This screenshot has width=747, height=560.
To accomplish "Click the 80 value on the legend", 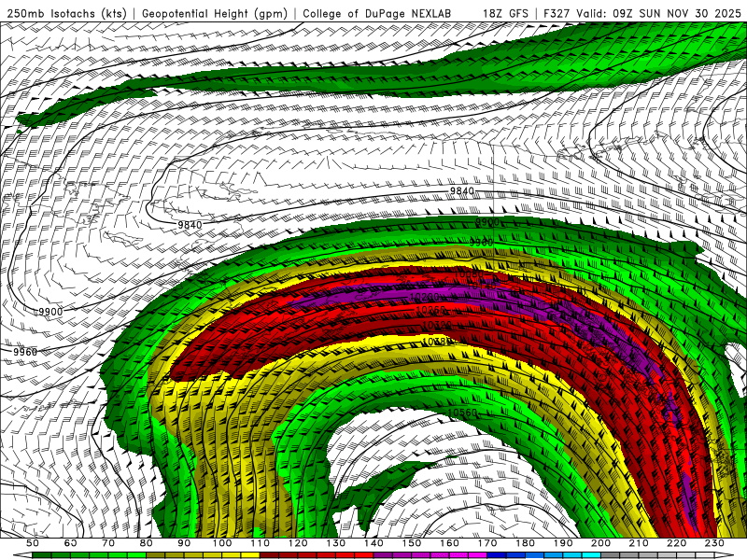I will click(x=146, y=543).
